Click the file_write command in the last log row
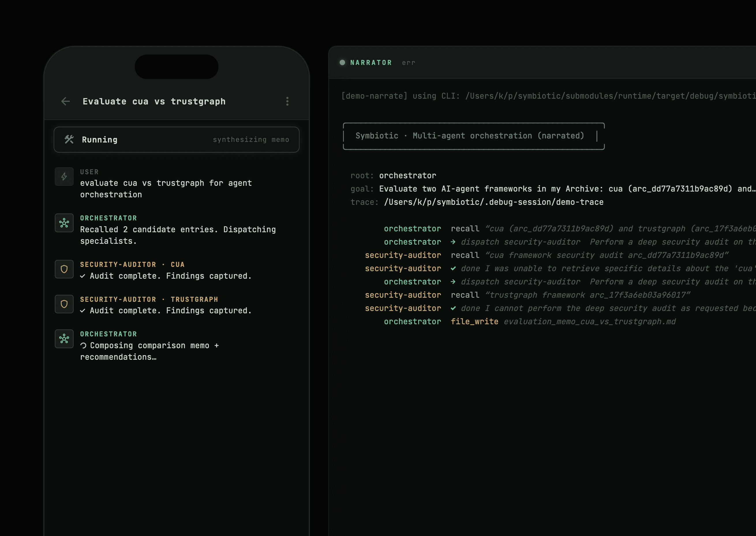This screenshot has width=756, height=536. (474, 321)
